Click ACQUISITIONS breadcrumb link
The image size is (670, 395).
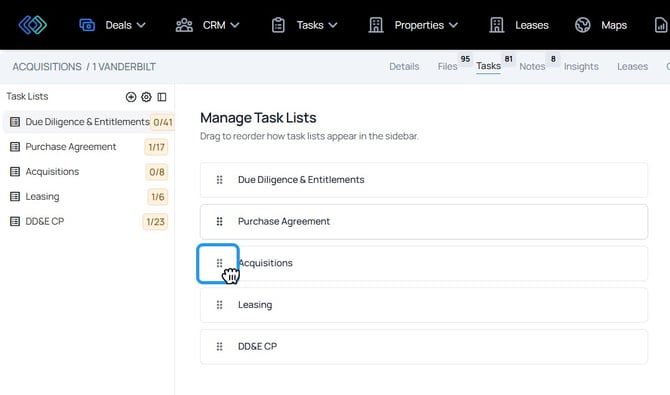point(47,67)
